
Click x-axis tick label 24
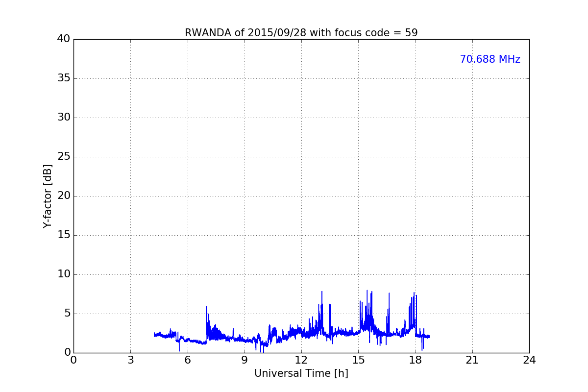click(x=529, y=360)
